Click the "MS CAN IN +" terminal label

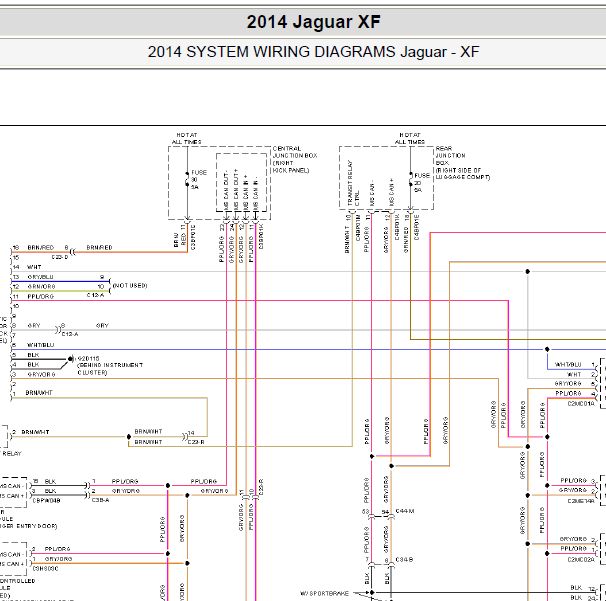pyautogui.click(x=246, y=192)
